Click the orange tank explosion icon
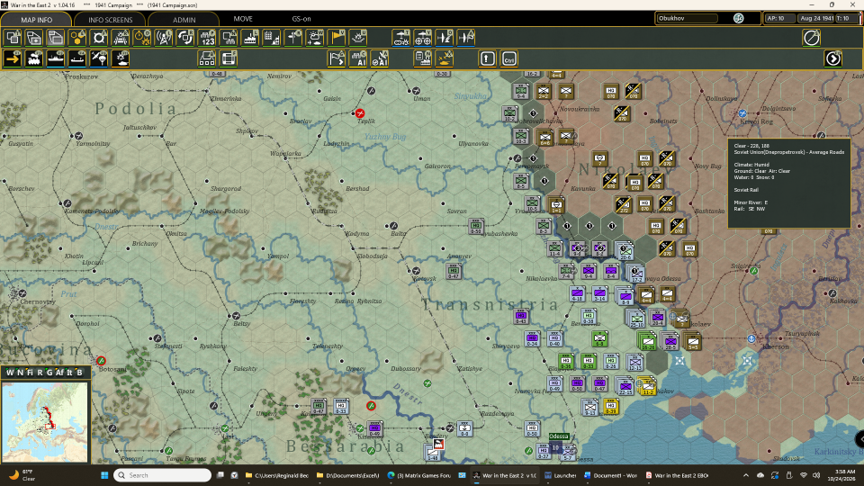 (x=444, y=58)
